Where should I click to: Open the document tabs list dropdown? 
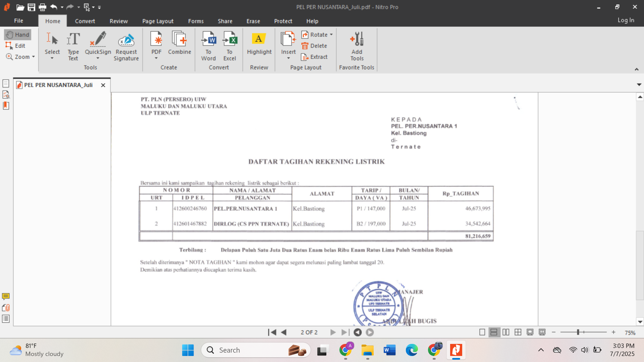639,85
